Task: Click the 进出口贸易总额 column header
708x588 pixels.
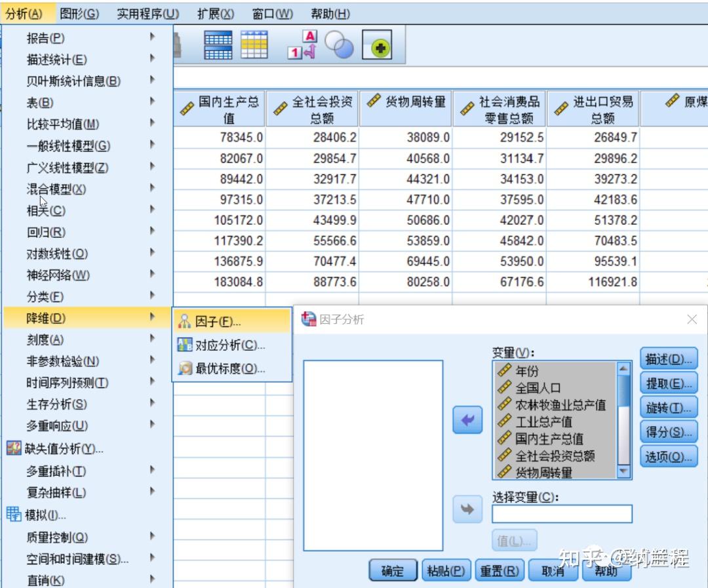Action: [x=593, y=109]
